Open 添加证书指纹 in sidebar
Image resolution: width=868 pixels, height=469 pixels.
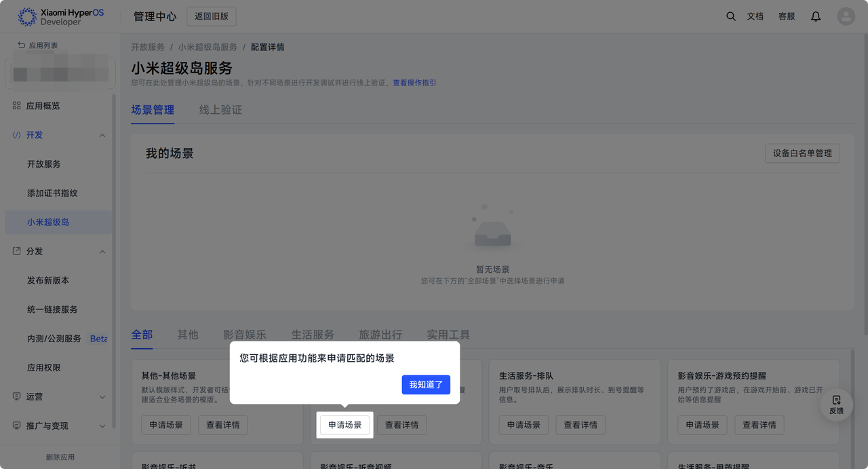[52, 193]
